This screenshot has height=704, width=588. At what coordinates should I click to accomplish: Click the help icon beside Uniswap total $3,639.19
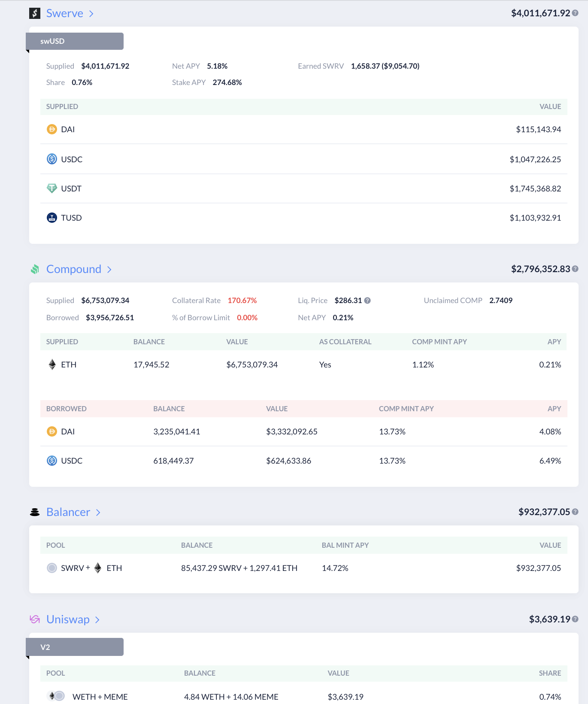[575, 619]
